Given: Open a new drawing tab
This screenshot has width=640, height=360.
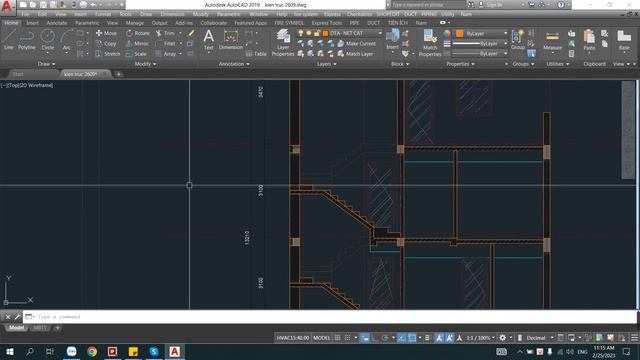Looking at the screenshot, I should click(x=118, y=74).
